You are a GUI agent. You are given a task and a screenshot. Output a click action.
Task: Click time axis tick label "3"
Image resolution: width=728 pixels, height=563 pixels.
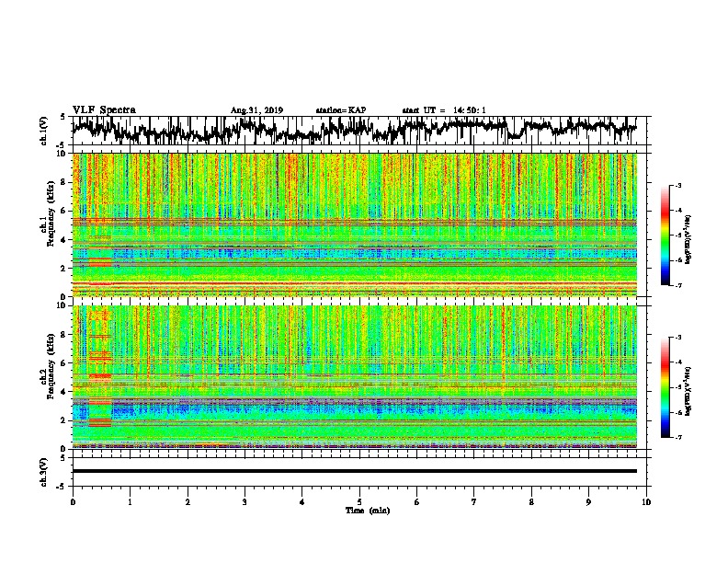[245, 501]
